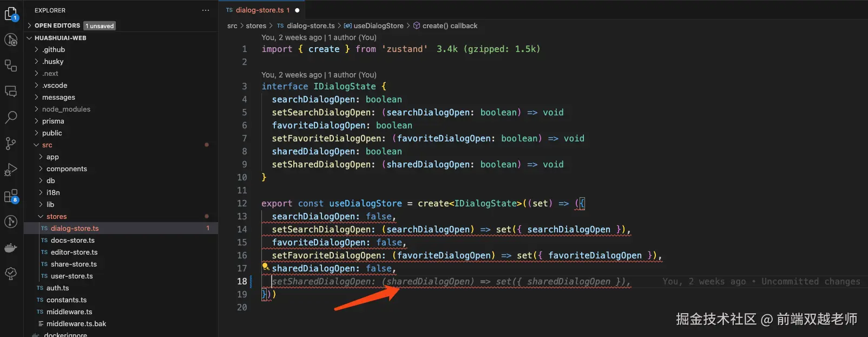Screen dimensions: 868x337
Task: Open the Run and Debug view
Action: click(11, 170)
